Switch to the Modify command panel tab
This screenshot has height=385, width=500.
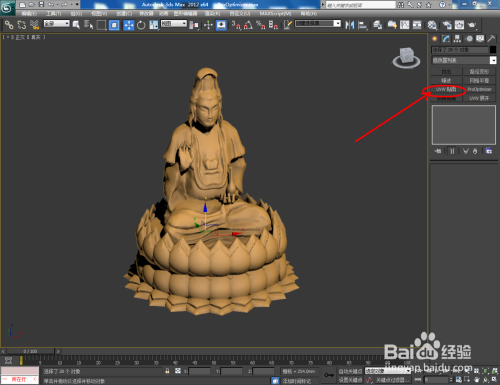pyautogui.click(x=446, y=39)
